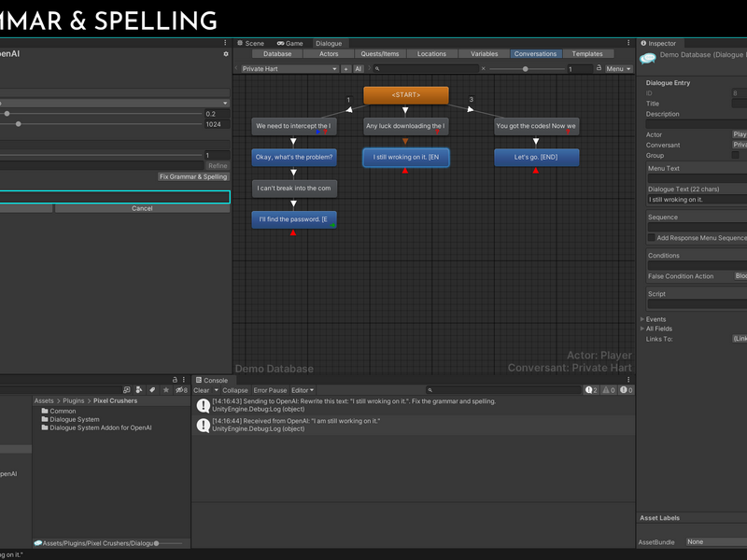This screenshot has width=747, height=560.
Task: Clear the conversation search with the X
Action: (483, 68)
